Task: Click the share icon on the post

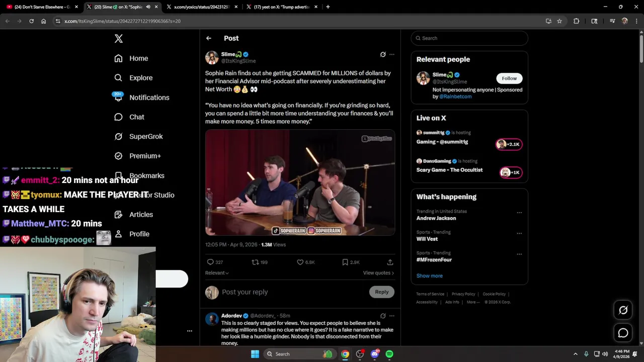Action: pyautogui.click(x=390, y=262)
